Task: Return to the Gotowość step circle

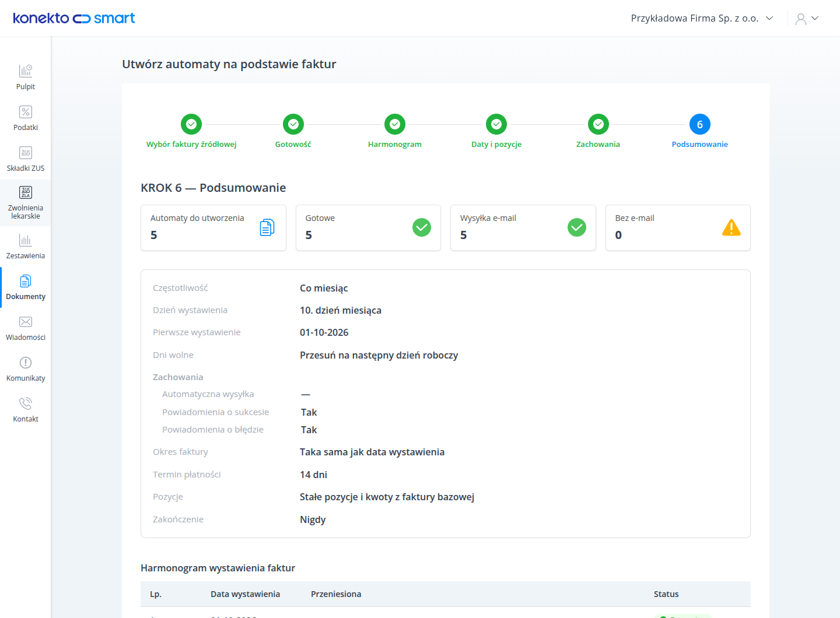Action: [293, 124]
